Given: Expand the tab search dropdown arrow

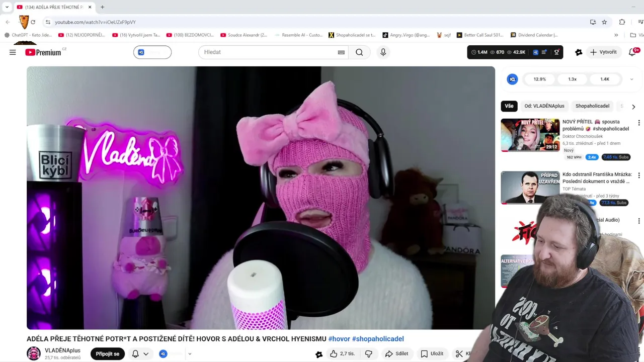Looking at the screenshot, I should [7, 7].
